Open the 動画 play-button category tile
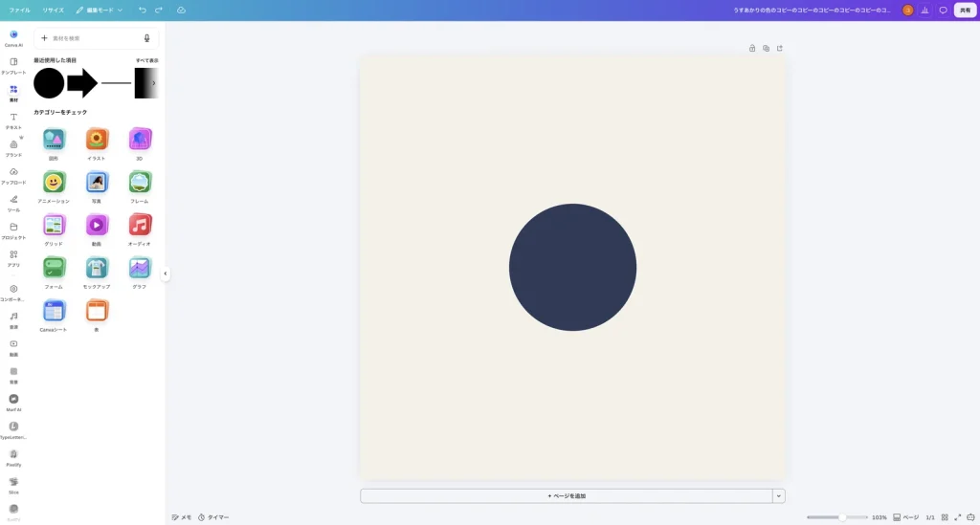Viewport: 980px width, 525px height. pos(97,229)
